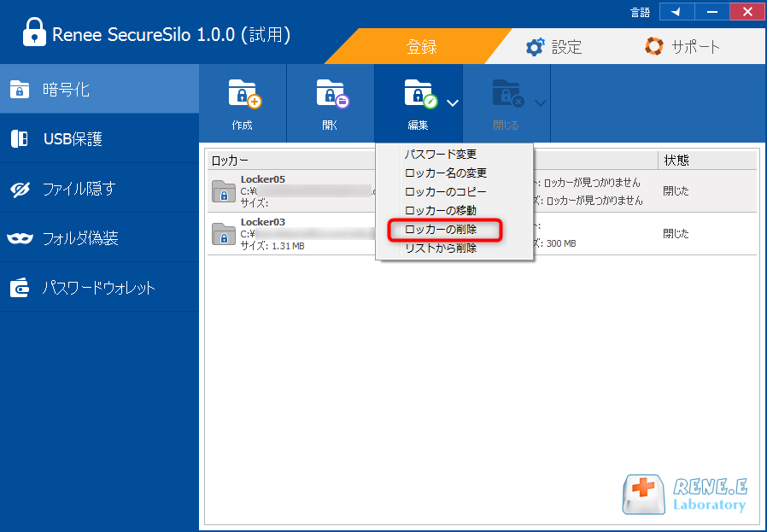Click the gear icon beside 設定
The image size is (767, 532).
click(x=535, y=47)
